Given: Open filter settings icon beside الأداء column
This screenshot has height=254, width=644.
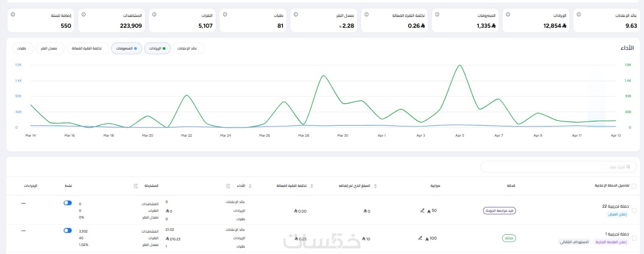Looking at the screenshot, I should click(x=228, y=186).
